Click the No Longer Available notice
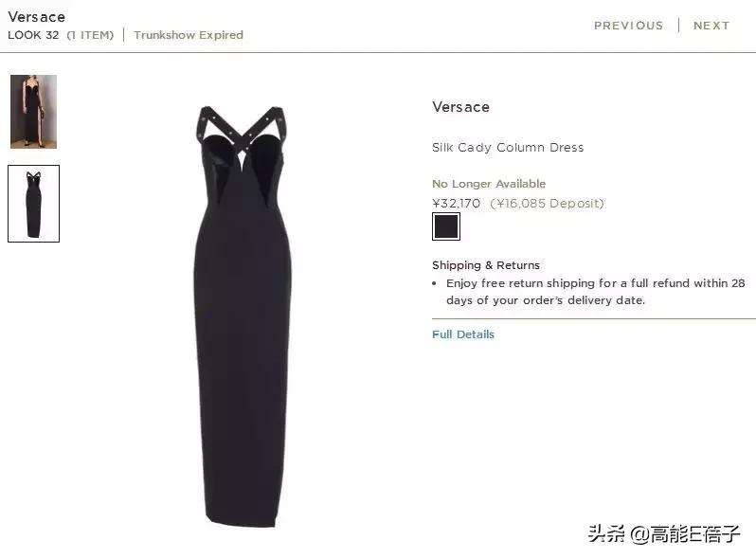The image size is (756, 559). pos(489,184)
